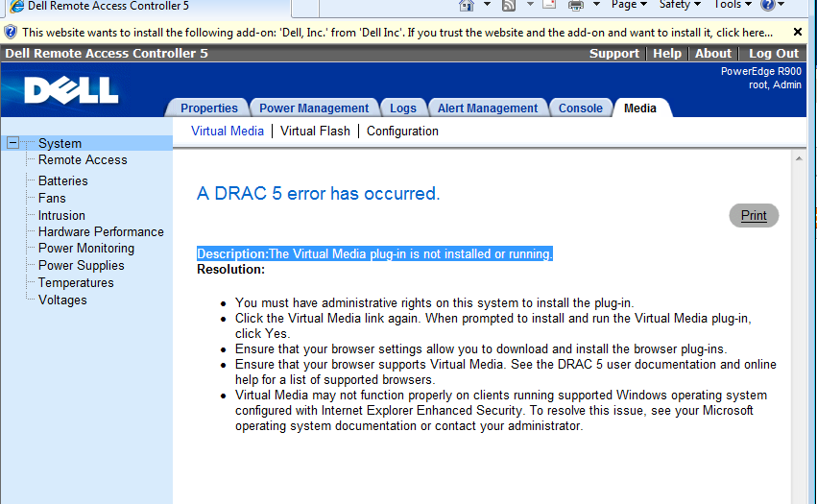Select Voltages in the tree

click(62, 300)
